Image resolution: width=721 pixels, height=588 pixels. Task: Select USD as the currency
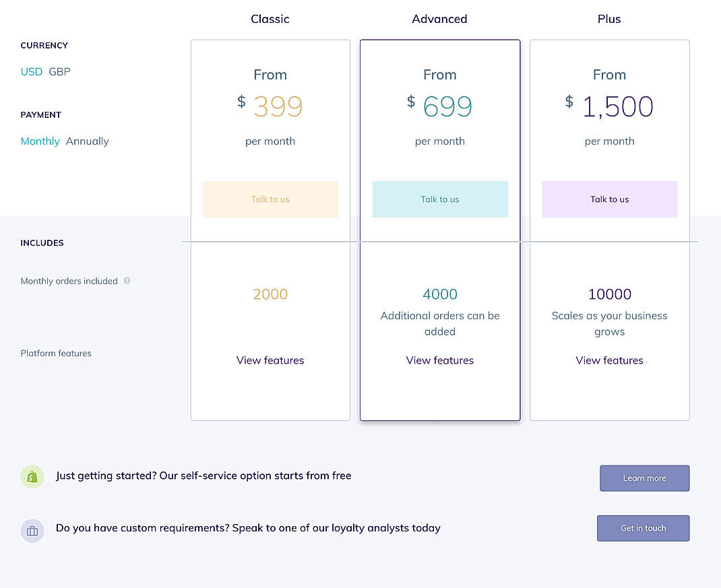click(31, 71)
